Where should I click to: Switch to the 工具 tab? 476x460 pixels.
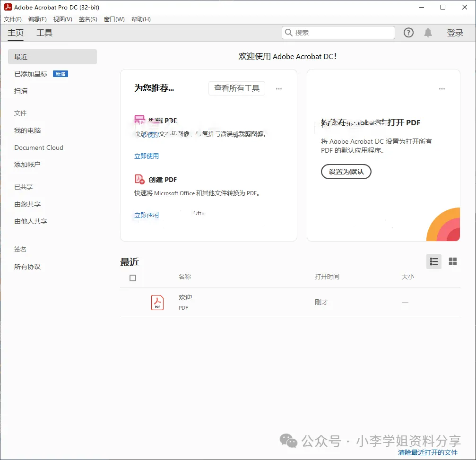pos(44,33)
